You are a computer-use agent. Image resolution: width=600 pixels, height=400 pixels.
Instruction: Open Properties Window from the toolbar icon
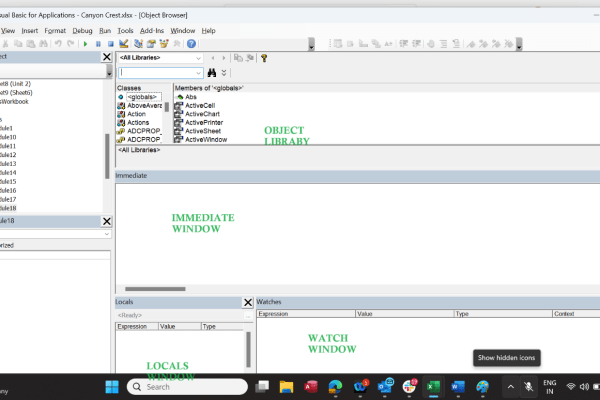pos(151,44)
